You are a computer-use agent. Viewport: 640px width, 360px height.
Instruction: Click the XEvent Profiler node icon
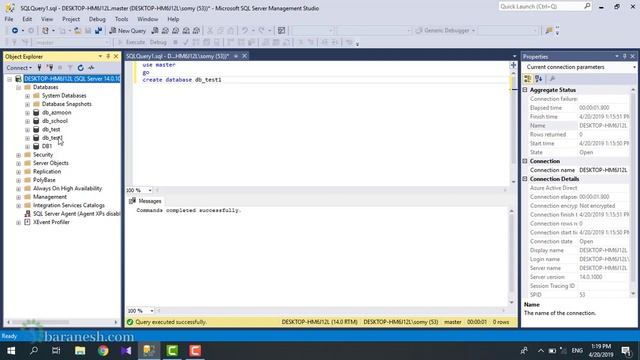[x=27, y=222]
